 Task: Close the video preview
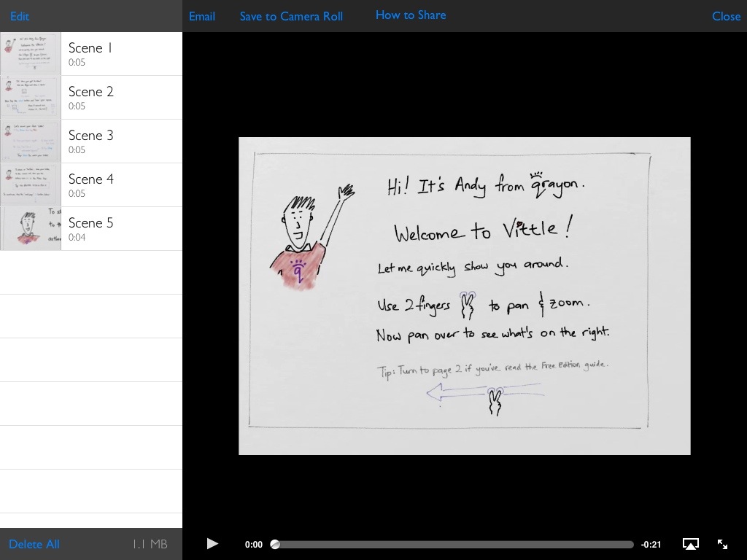tap(726, 16)
